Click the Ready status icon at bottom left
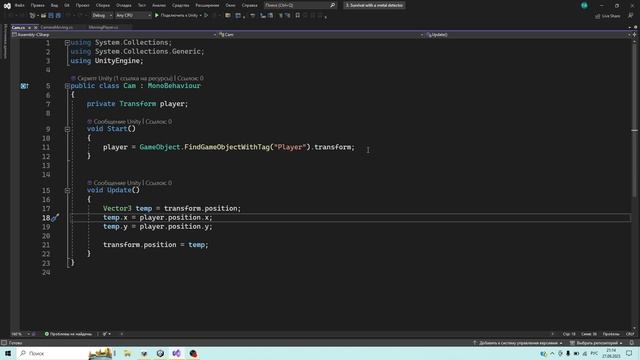 [4, 343]
